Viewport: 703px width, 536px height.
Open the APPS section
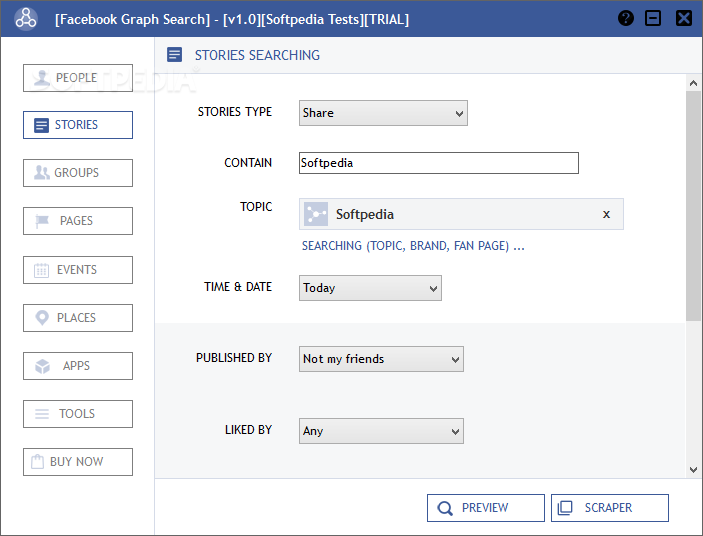pyautogui.click(x=78, y=366)
